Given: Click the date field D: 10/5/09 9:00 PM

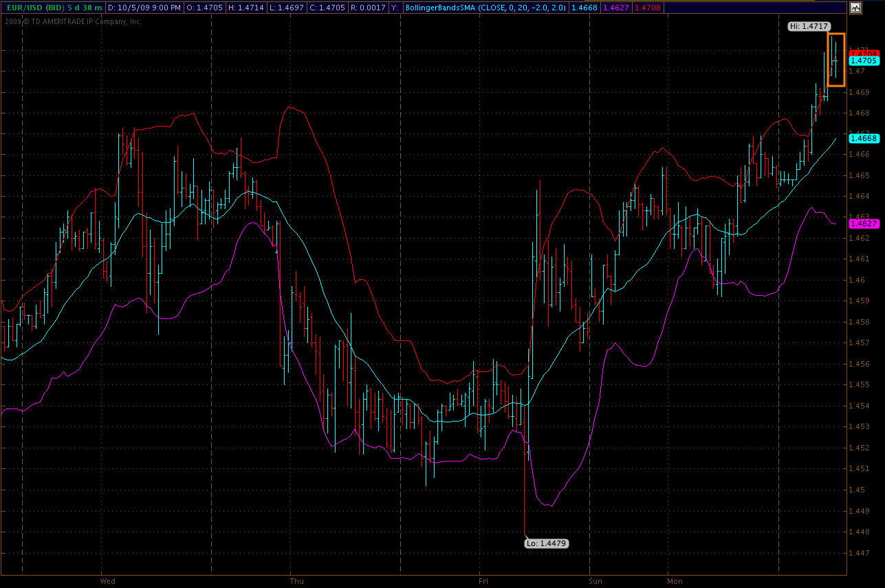Looking at the screenshot, I should pos(144,8).
